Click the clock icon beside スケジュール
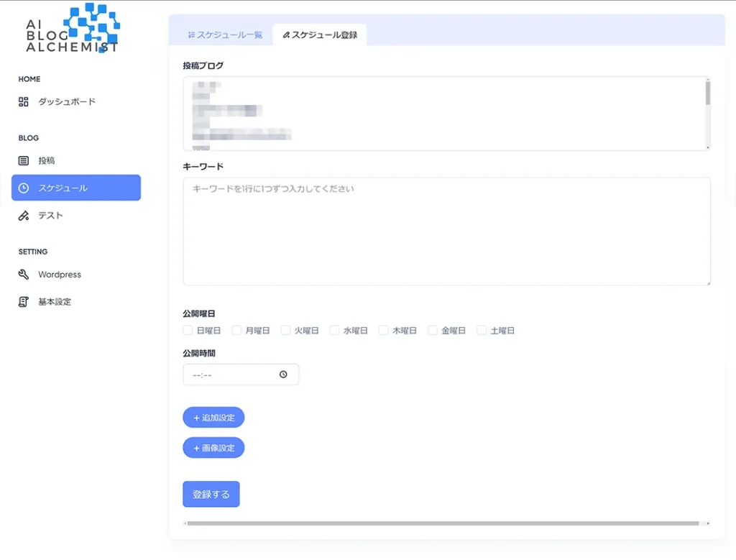 (x=22, y=188)
